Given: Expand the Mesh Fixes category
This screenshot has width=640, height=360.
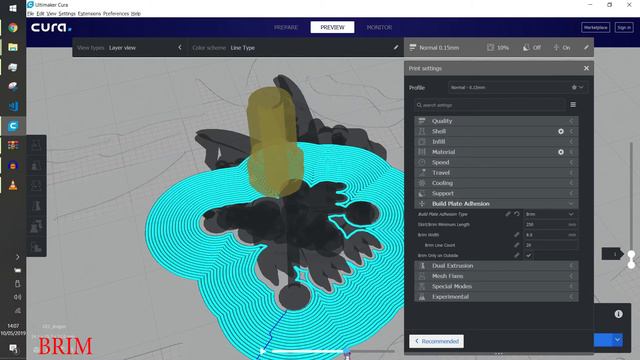Looking at the screenshot, I should pos(496,276).
